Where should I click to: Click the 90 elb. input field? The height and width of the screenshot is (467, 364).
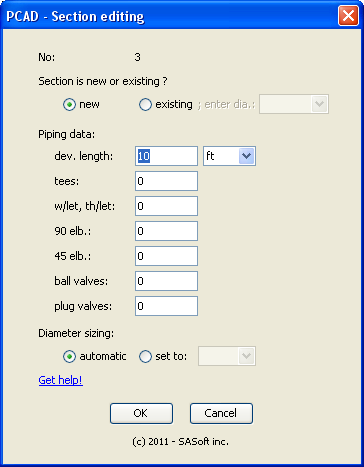[x=166, y=231]
